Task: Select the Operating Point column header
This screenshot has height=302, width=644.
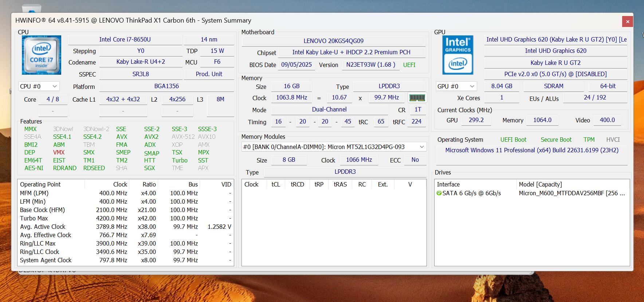Action: pos(51,184)
